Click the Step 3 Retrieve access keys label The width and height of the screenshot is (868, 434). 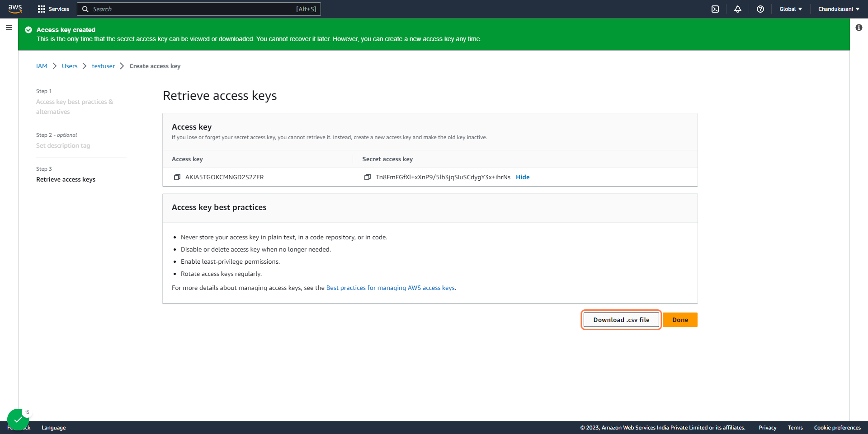(66, 179)
